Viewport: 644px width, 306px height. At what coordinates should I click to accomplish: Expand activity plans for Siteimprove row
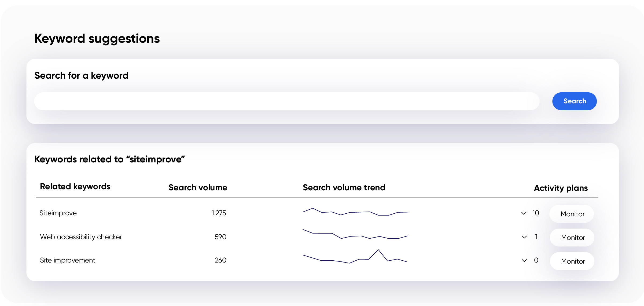point(524,213)
